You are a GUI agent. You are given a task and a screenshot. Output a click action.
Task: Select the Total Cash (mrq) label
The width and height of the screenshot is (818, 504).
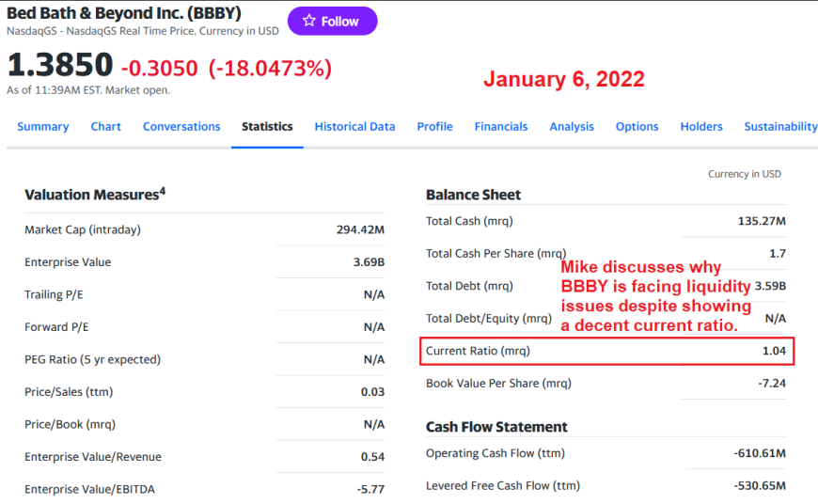point(469,221)
